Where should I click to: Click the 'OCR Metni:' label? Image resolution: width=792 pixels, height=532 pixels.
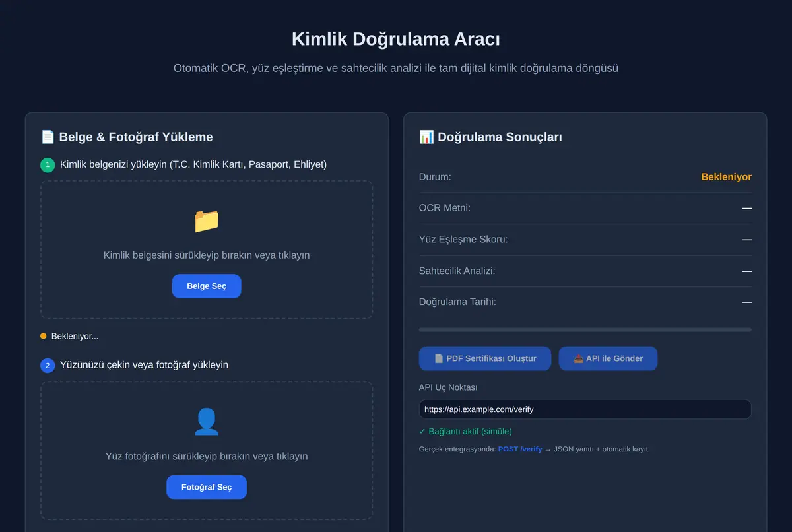click(445, 208)
